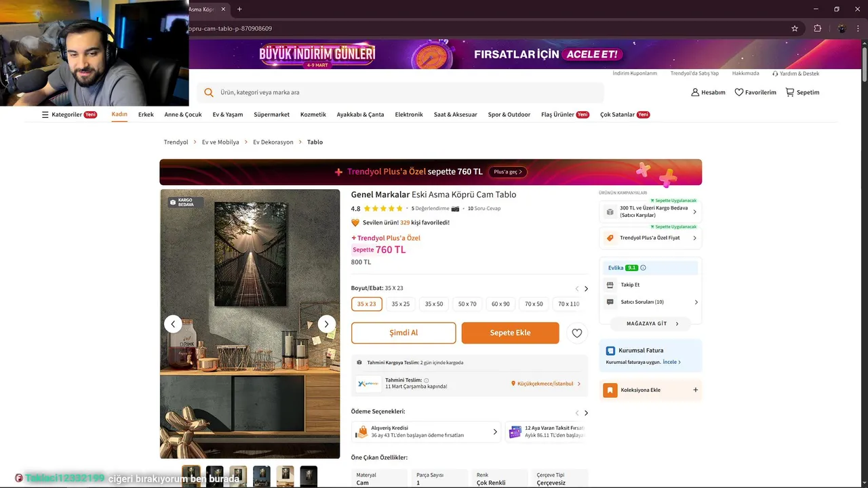This screenshot has width=868, height=488.
Task: Open Anne & Çocuk category tab
Action: (183, 115)
